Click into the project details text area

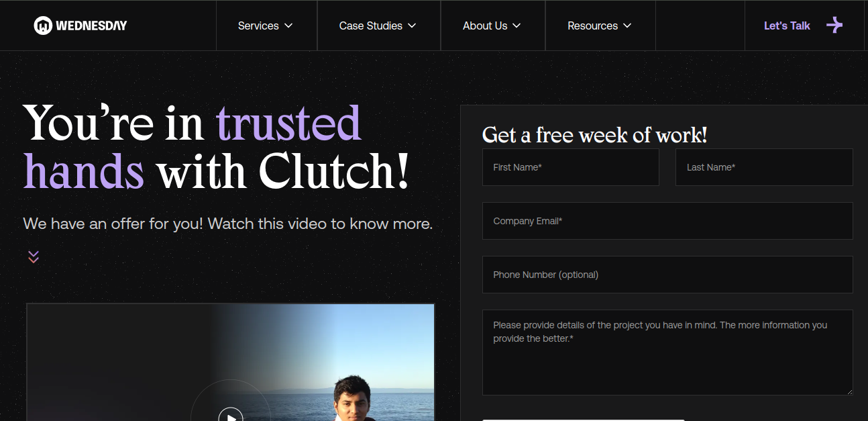(667, 353)
